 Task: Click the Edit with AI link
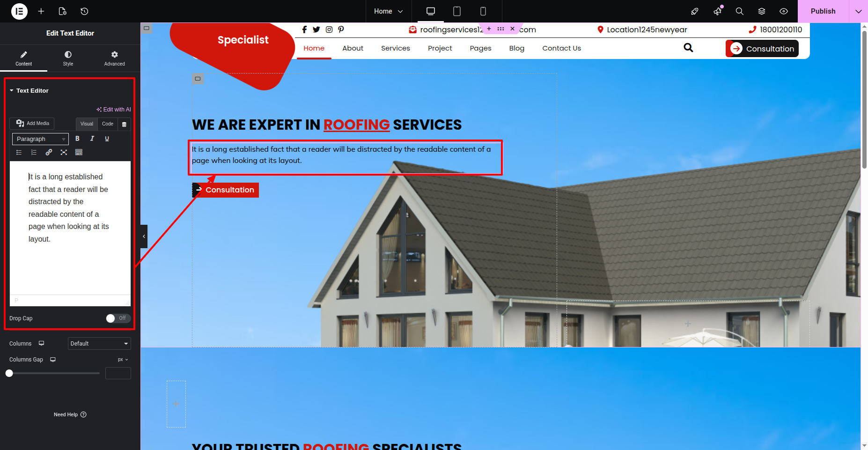coord(114,110)
